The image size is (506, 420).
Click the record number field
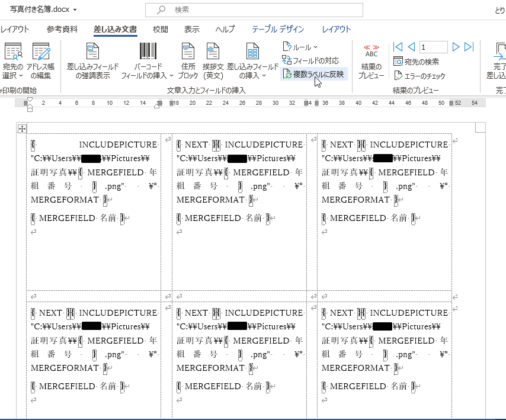433,47
